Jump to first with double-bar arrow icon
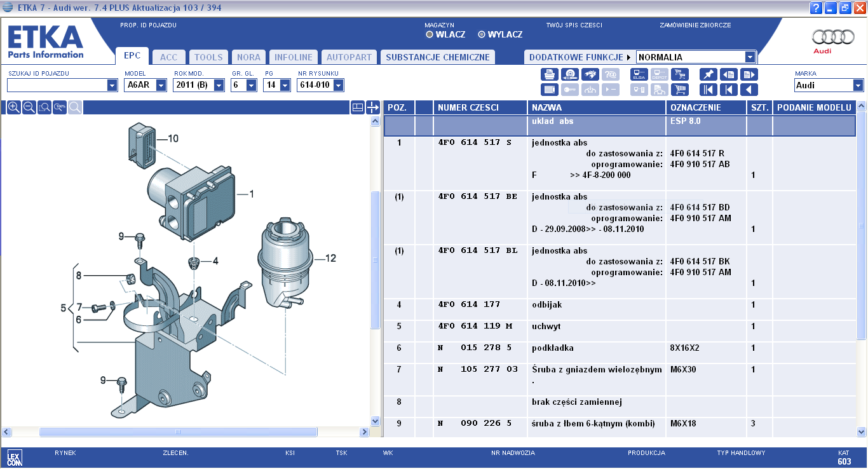868x469 pixels. 709,90
